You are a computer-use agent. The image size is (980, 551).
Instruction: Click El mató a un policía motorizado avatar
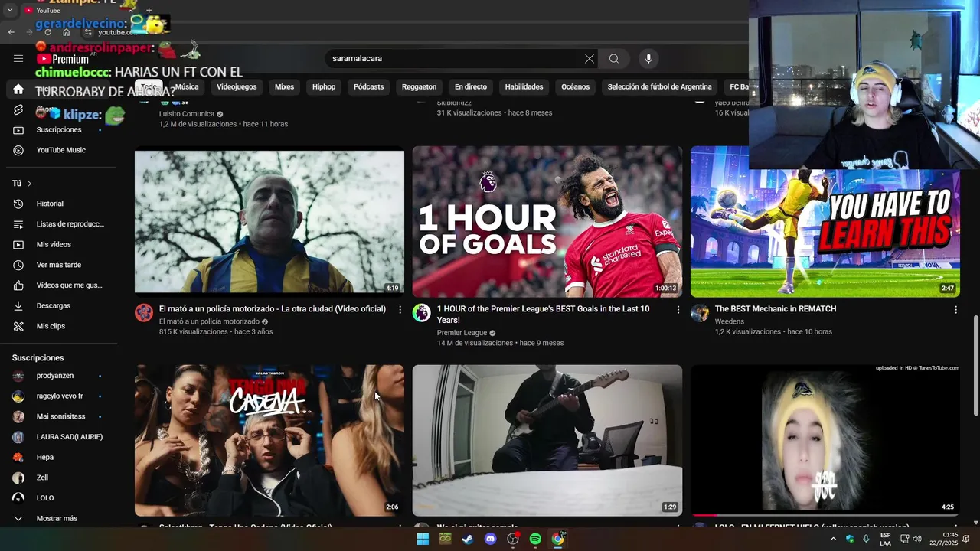pos(144,312)
